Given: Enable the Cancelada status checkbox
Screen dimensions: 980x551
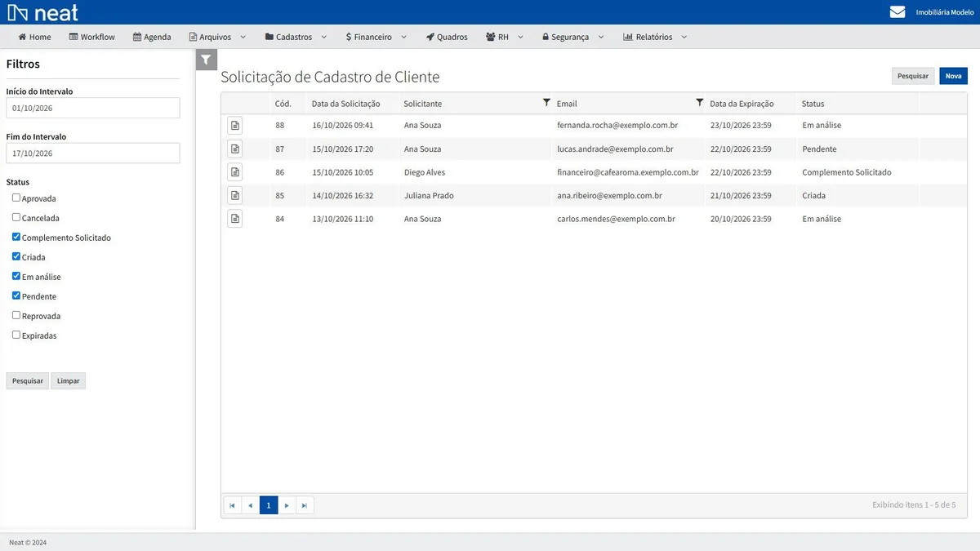Looking at the screenshot, I should tap(16, 217).
